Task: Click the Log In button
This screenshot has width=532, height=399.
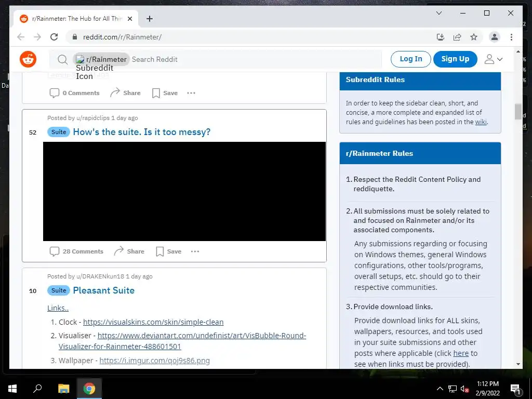Action: tap(410, 59)
